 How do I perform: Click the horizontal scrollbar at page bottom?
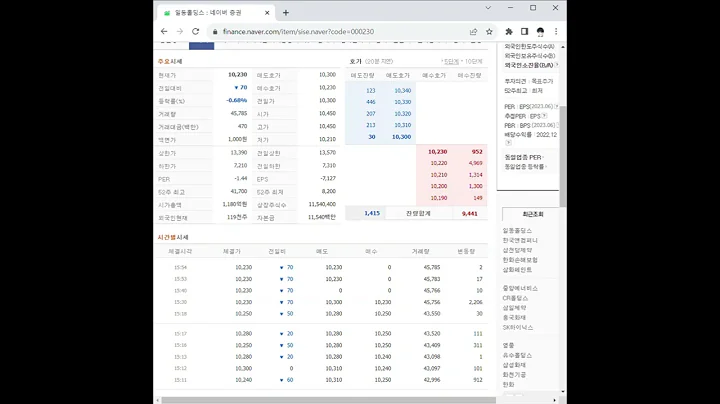click(328, 400)
